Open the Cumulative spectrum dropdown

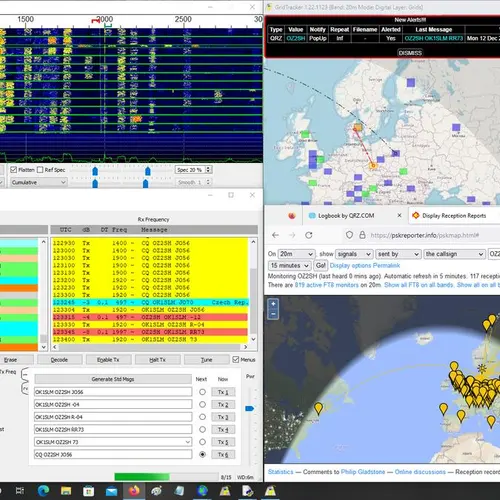tap(39, 182)
